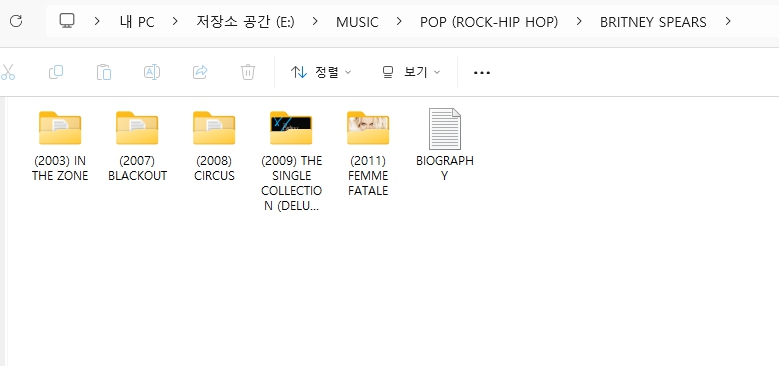Expand chevron after 저장소 공간 (E:)
The width and height of the screenshot is (779, 366).
point(315,21)
